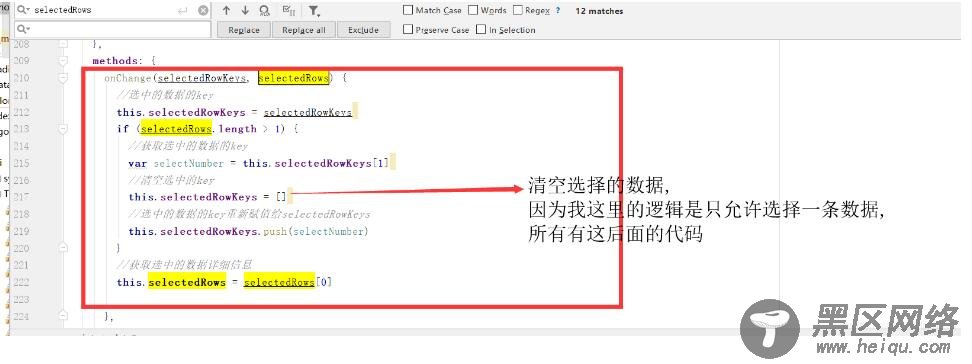972x364 pixels.
Task: Open the search filter funnel icon
Action: (314, 11)
